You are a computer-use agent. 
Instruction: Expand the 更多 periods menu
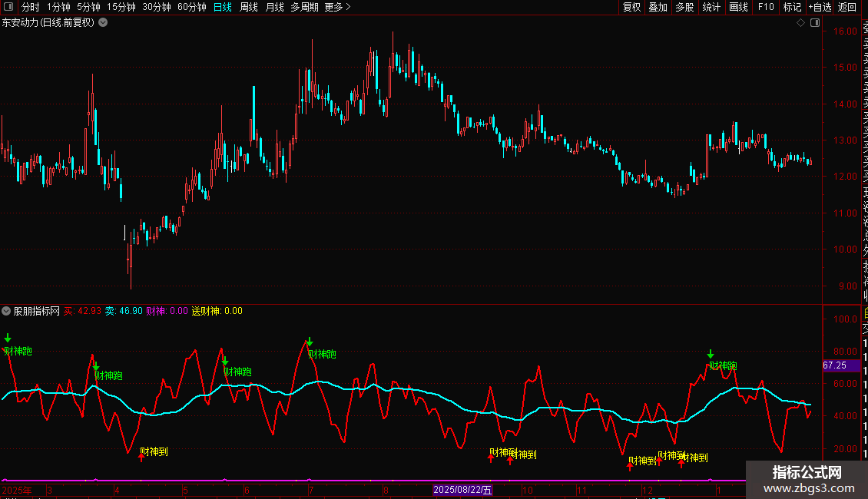(338, 7)
